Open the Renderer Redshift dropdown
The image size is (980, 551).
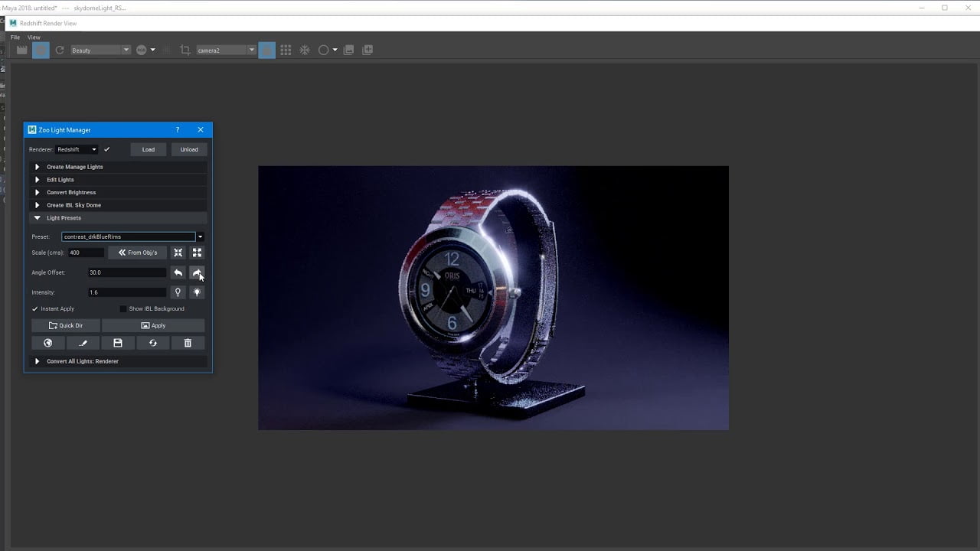tap(77, 149)
